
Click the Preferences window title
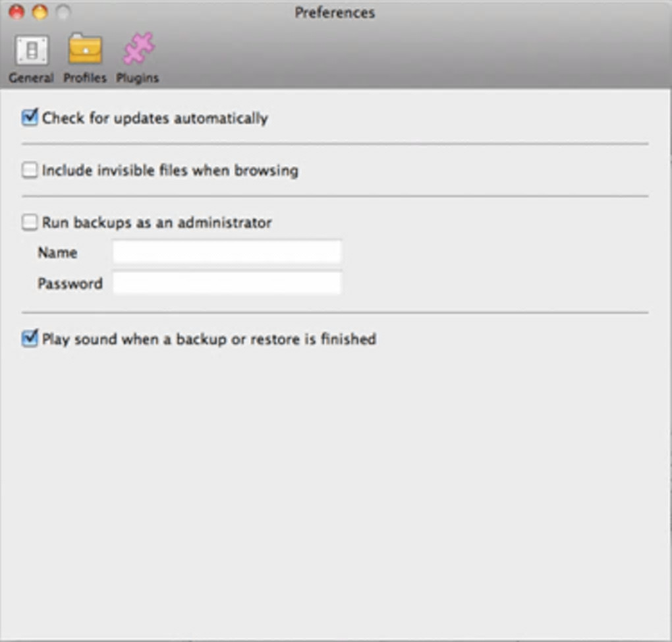[x=335, y=13]
